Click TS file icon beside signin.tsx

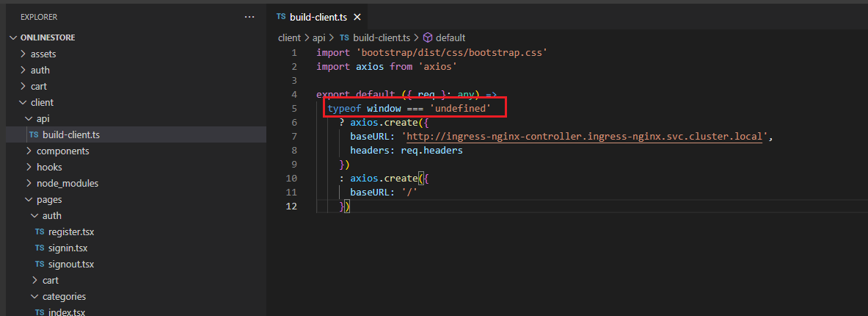point(40,248)
